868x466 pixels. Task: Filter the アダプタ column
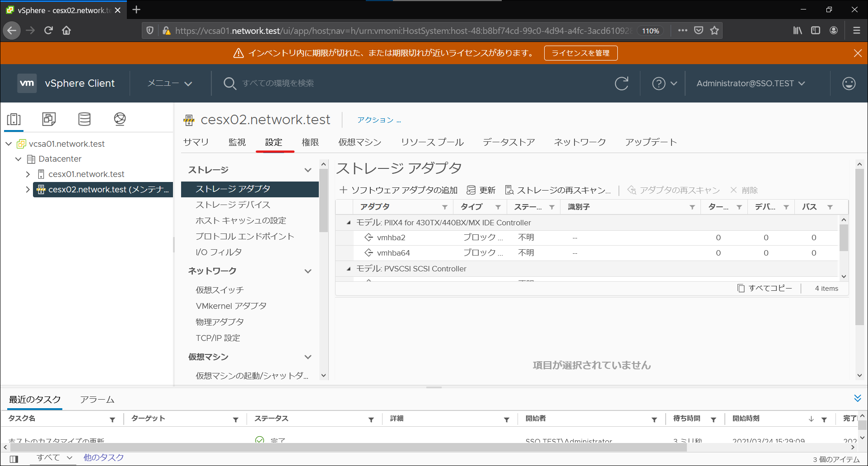click(x=445, y=207)
